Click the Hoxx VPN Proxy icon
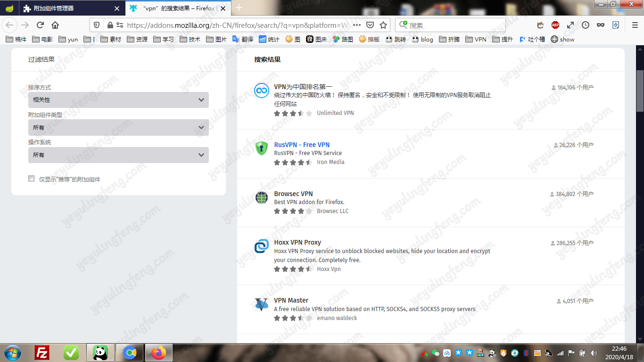 (x=261, y=246)
